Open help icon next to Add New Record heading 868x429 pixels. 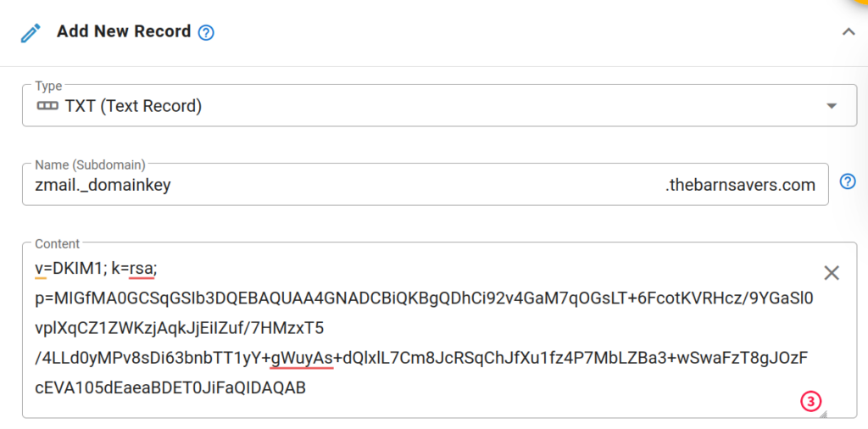pyautogui.click(x=206, y=33)
